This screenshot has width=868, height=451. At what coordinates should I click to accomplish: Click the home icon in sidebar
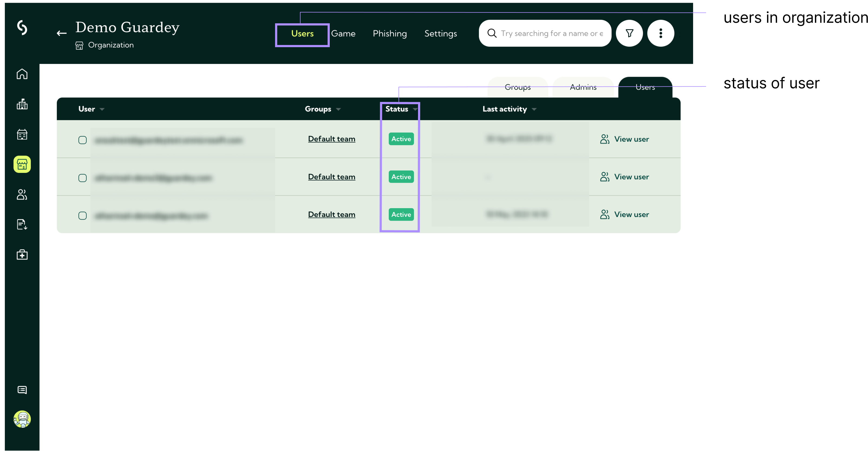[22, 74]
